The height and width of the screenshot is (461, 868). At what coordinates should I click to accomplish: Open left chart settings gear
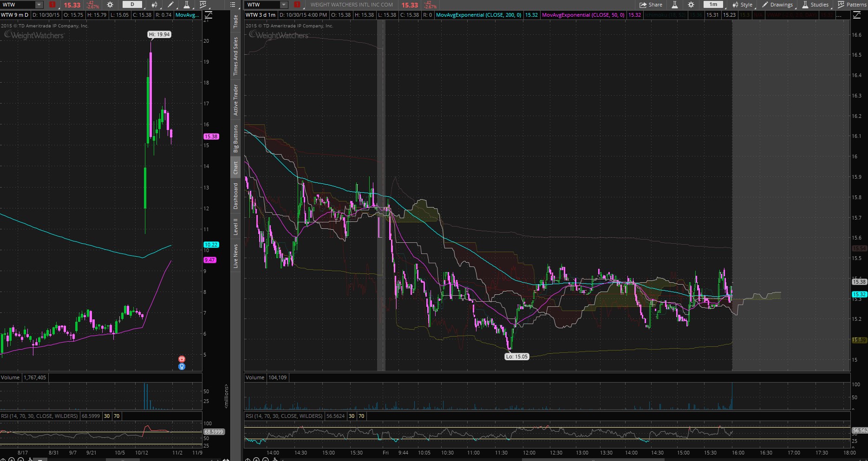click(110, 5)
